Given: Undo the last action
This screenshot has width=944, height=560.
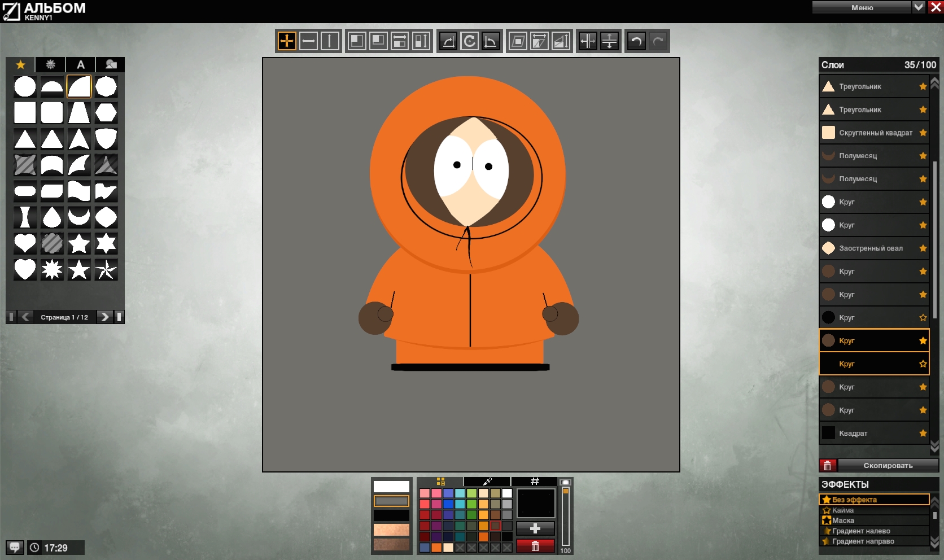Looking at the screenshot, I should [x=636, y=41].
